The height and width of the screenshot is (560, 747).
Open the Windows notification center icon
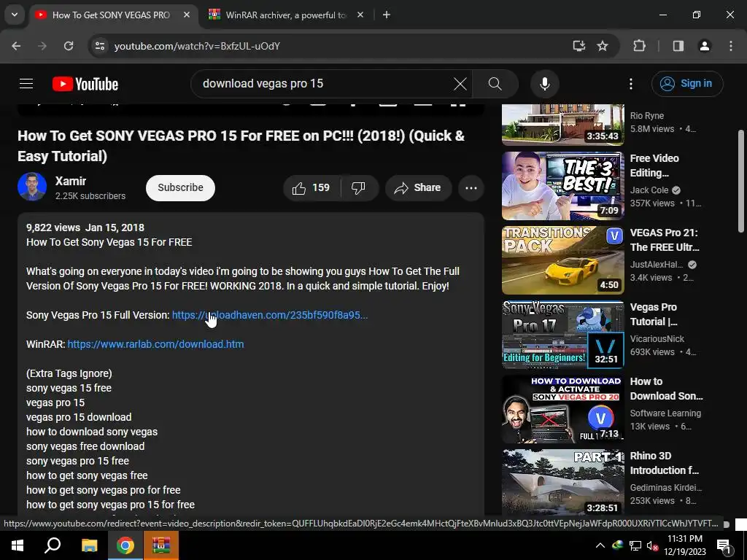(724, 545)
